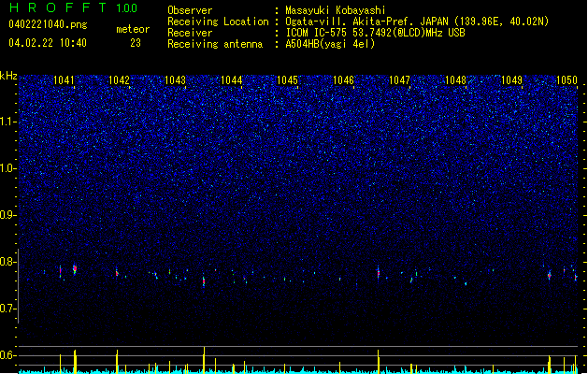
Task: Click the yellow power spike before 1047
Action: coord(379,362)
